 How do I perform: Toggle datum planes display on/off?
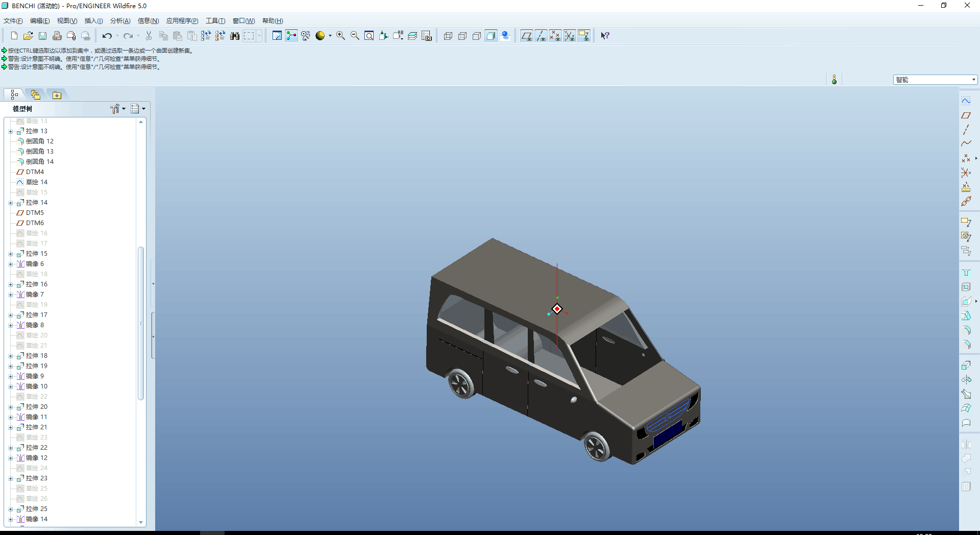pos(526,36)
